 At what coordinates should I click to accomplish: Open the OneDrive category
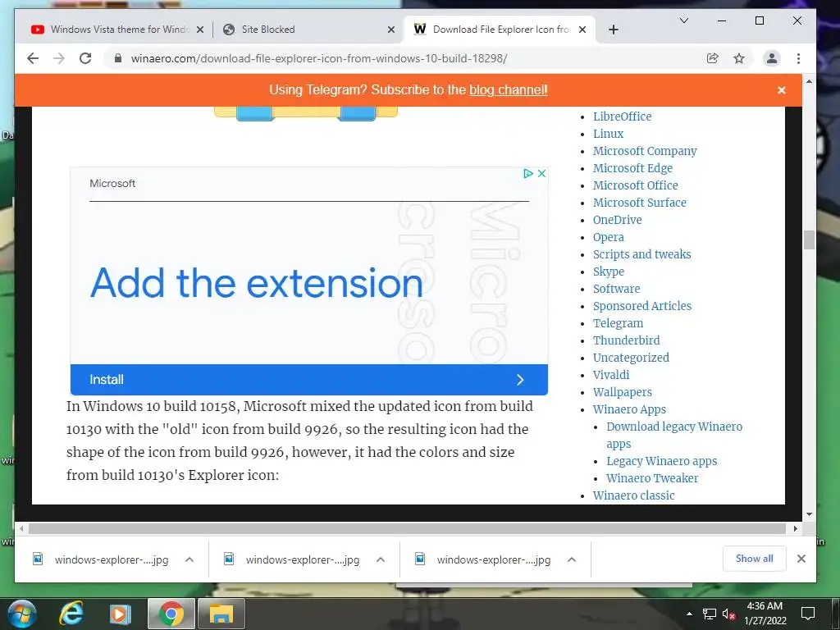[x=617, y=220]
